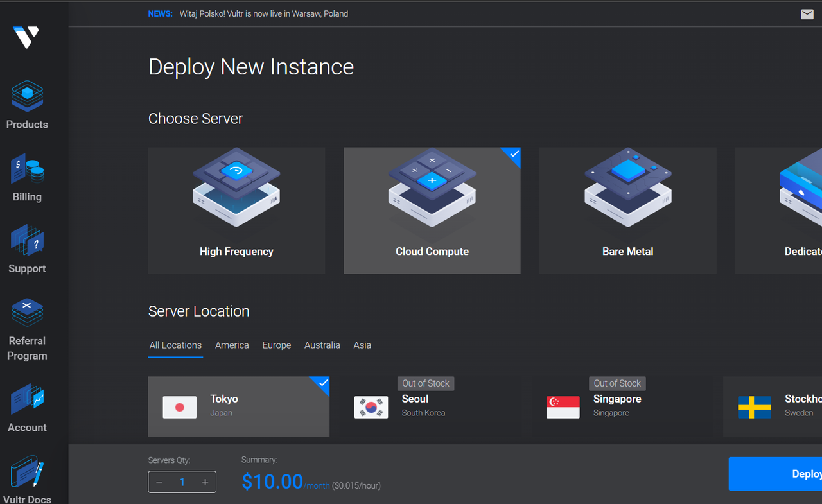Open the Referral Program sidebar icon
Screen dimensions: 822x504
pyautogui.click(x=27, y=312)
